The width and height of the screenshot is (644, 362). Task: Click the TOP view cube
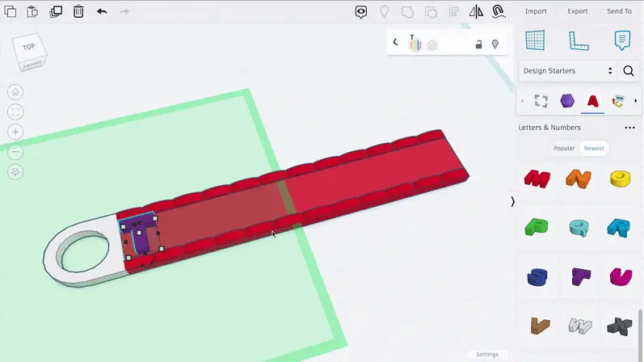tap(28, 48)
